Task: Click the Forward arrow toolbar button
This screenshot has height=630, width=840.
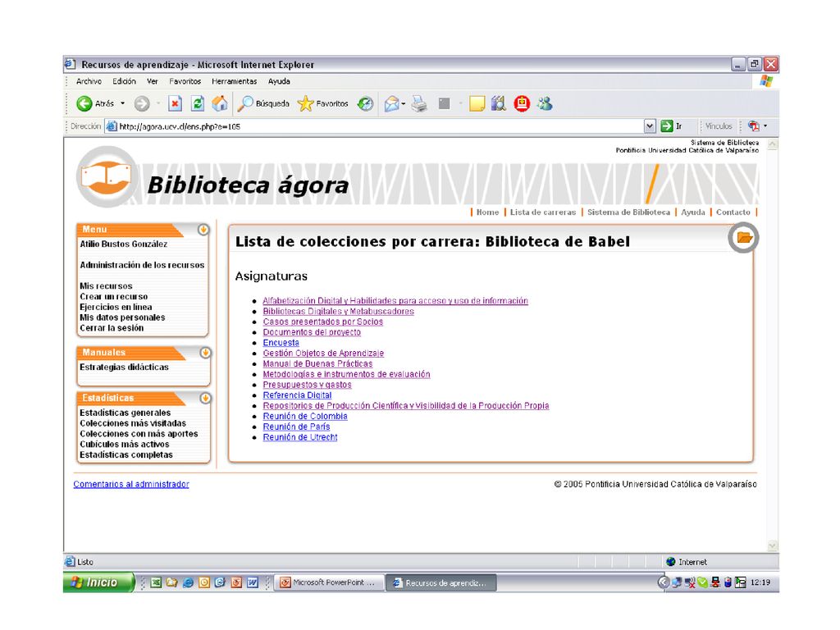Action: click(x=142, y=103)
